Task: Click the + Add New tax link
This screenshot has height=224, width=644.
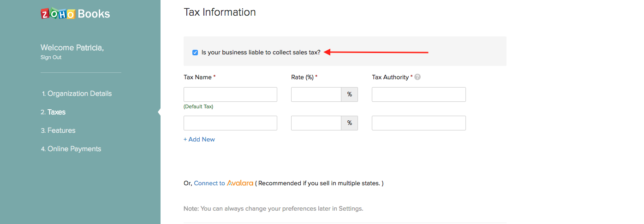Action: tap(199, 139)
